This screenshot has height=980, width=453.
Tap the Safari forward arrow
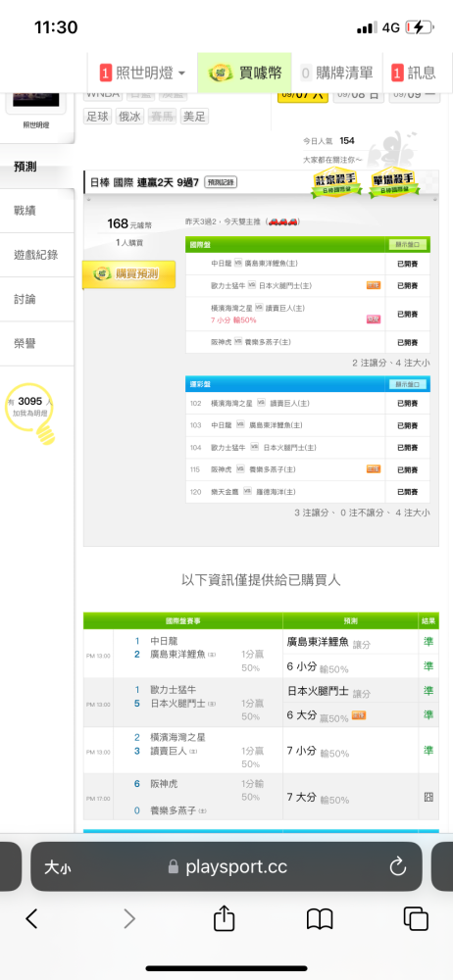pyautogui.click(x=129, y=918)
